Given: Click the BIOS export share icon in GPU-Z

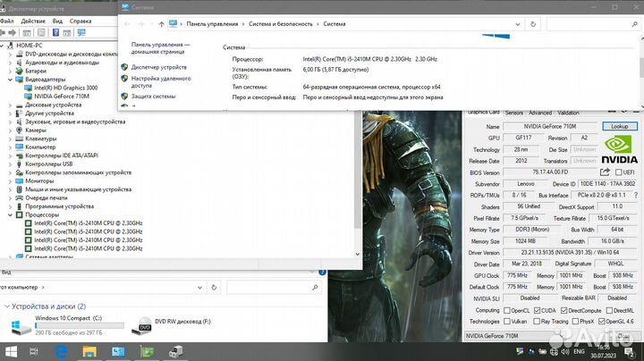Looking at the screenshot, I should pos(605,172).
